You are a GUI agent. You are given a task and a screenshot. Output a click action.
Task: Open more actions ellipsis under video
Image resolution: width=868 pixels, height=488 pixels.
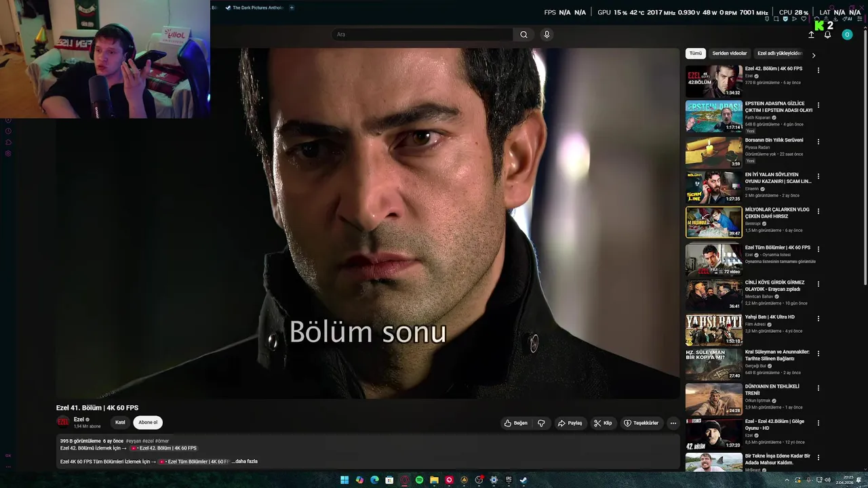[x=673, y=423]
